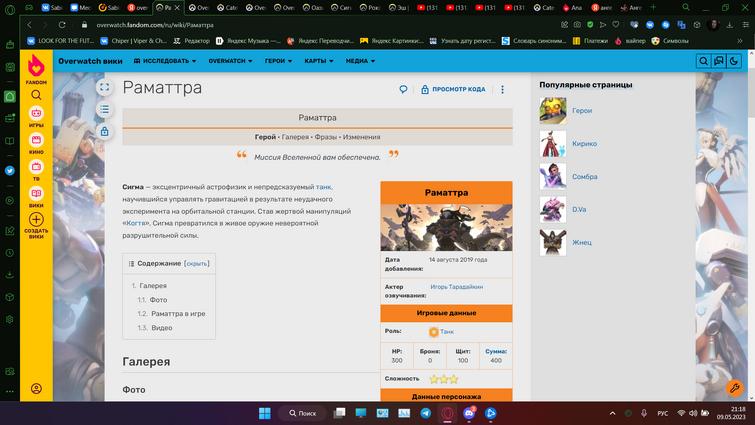The height and width of the screenshot is (425, 755).
Task: Jump to Видео contents entry
Action: tap(162, 328)
